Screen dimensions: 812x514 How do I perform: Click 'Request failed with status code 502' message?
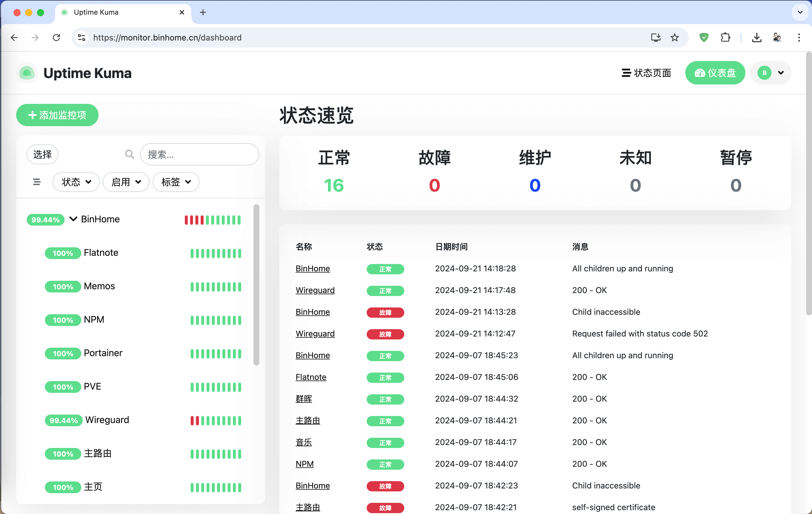pyautogui.click(x=640, y=334)
